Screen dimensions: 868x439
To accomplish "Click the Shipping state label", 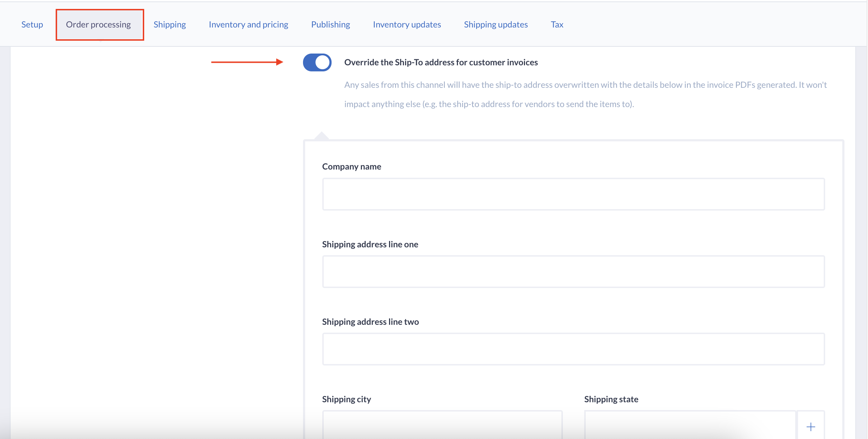I will [611, 399].
